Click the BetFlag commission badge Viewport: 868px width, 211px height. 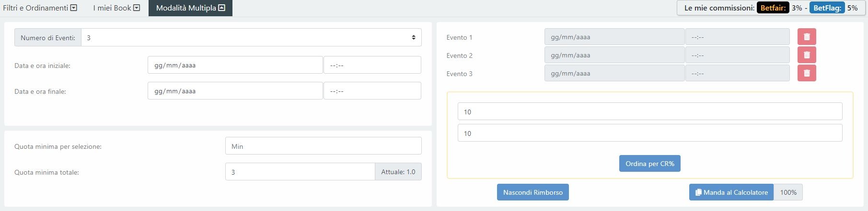tap(827, 8)
